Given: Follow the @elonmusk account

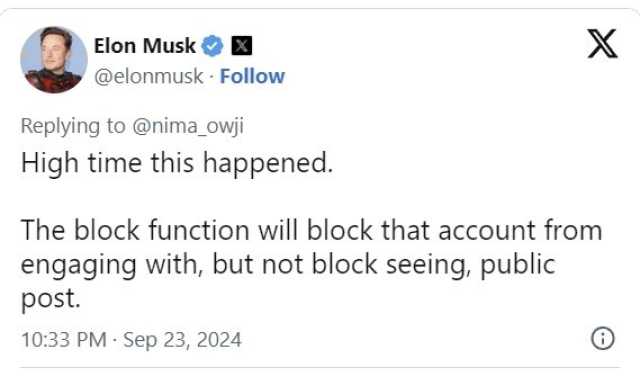Looking at the screenshot, I should point(252,76).
